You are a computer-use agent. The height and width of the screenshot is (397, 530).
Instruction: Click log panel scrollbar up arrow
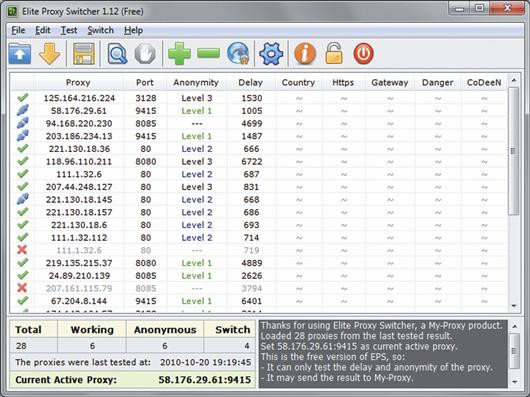tap(514, 326)
